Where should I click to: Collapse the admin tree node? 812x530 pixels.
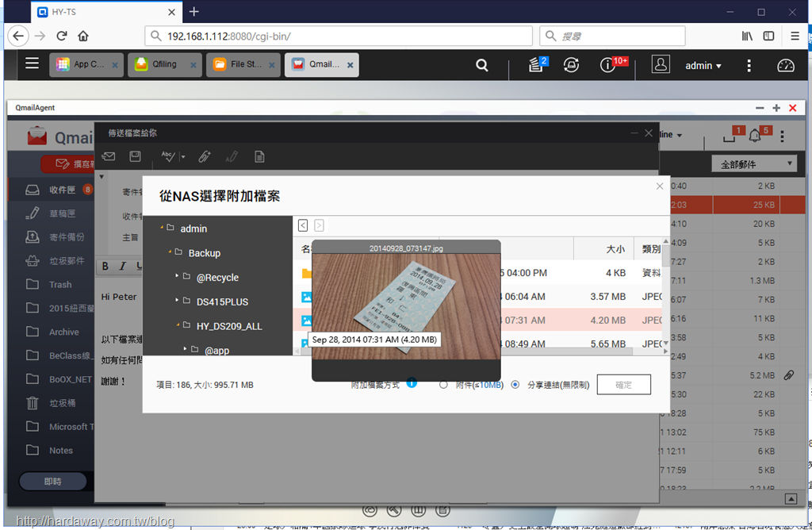pos(162,228)
